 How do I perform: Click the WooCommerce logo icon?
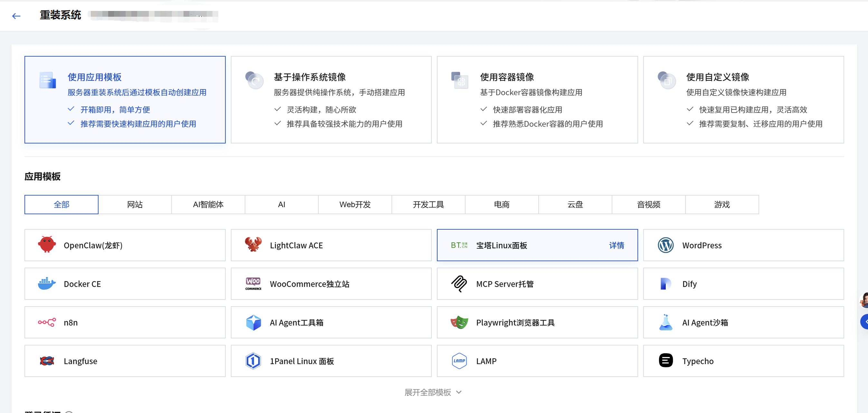point(253,283)
